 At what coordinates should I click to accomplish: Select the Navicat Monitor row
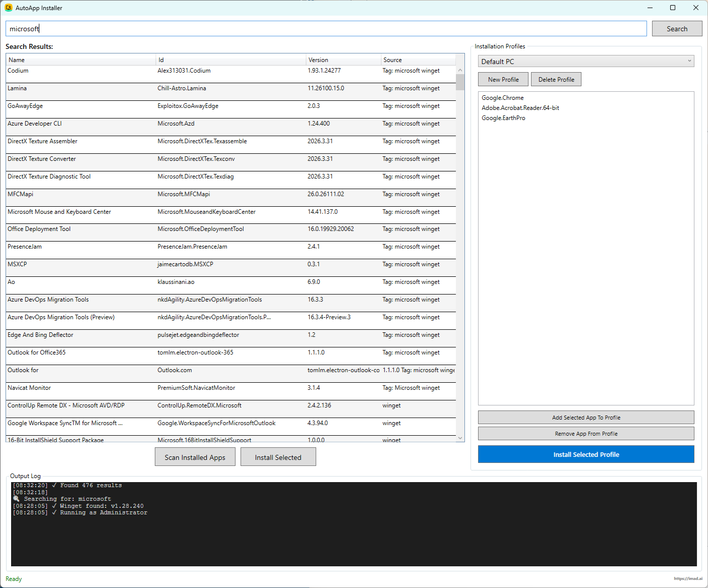pyautogui.click(x=231, y=391)
